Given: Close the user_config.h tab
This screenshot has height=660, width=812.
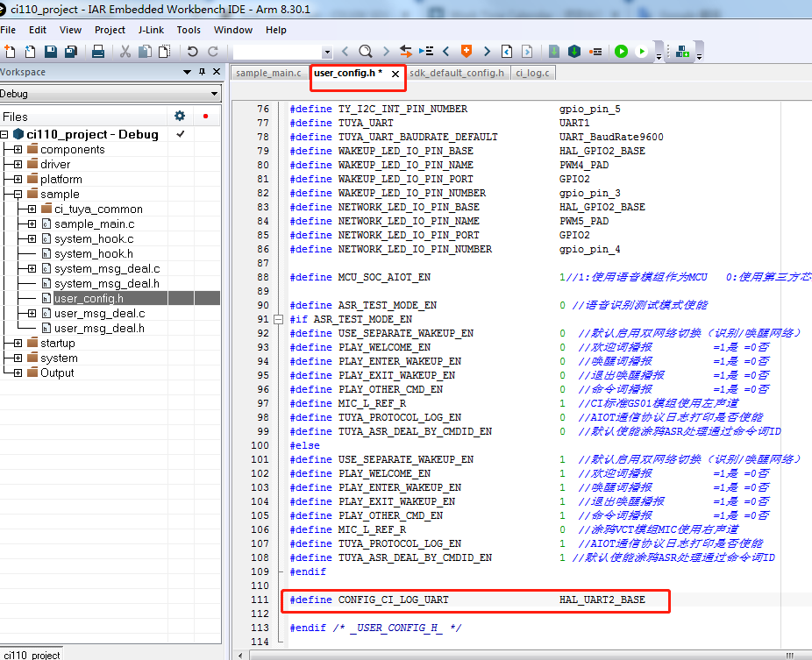Looking at the screenshot, I should [x=395, y=74].
